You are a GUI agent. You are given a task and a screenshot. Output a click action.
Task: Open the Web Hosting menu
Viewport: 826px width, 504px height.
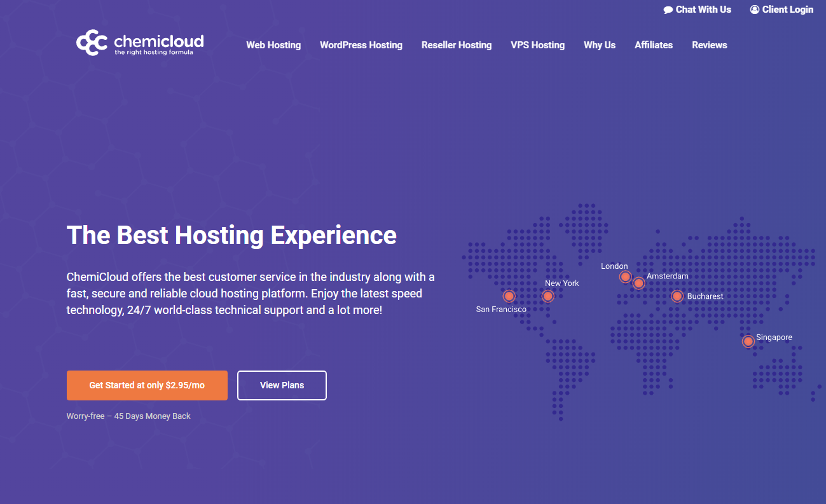point(273,45)
